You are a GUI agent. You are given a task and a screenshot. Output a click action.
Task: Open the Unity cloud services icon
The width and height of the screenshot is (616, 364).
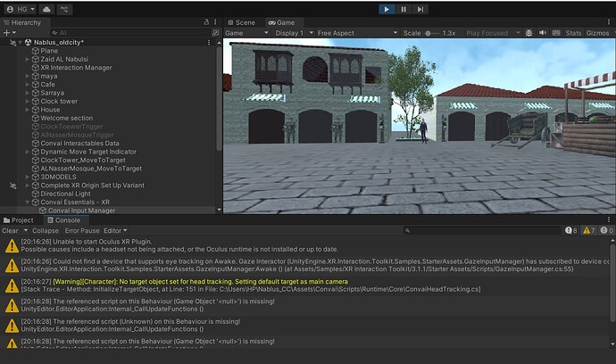pos(46,8)
